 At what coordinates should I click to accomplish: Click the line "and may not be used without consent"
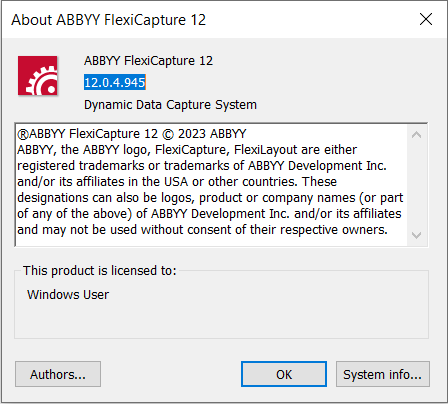tap(202, 230)
